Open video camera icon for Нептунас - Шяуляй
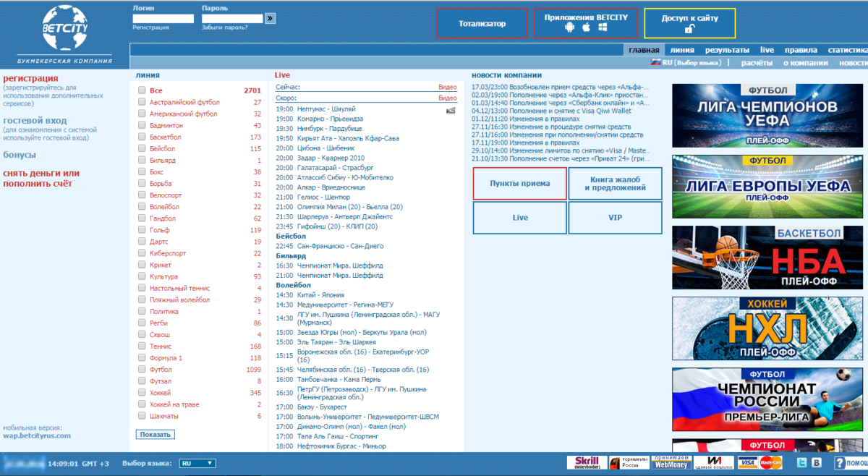 tap(451, 110)
